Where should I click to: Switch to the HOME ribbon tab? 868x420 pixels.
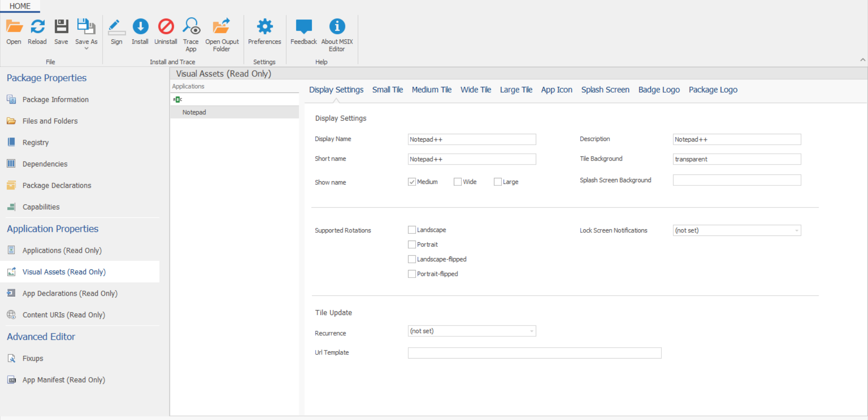(x=20, y=6)
